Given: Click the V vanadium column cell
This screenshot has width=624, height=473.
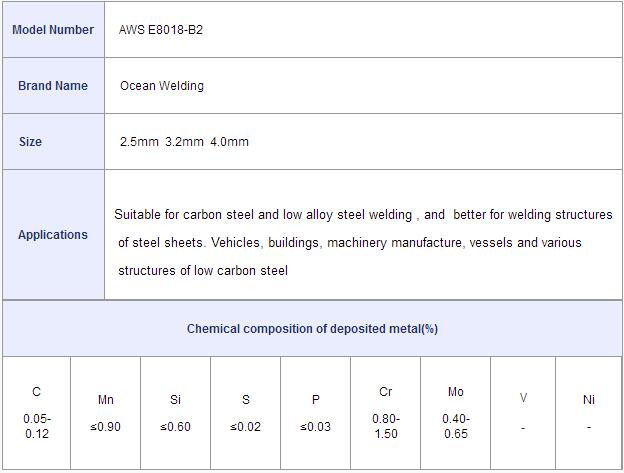Looking at the screenshot, I should [523, 413].
